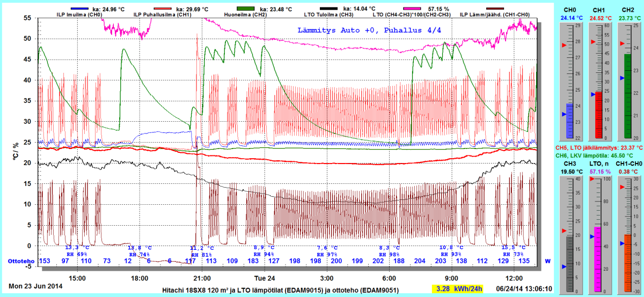Click the humidity reading 'RH 98%'
This screenshot has width=644, height=297.
390,254
